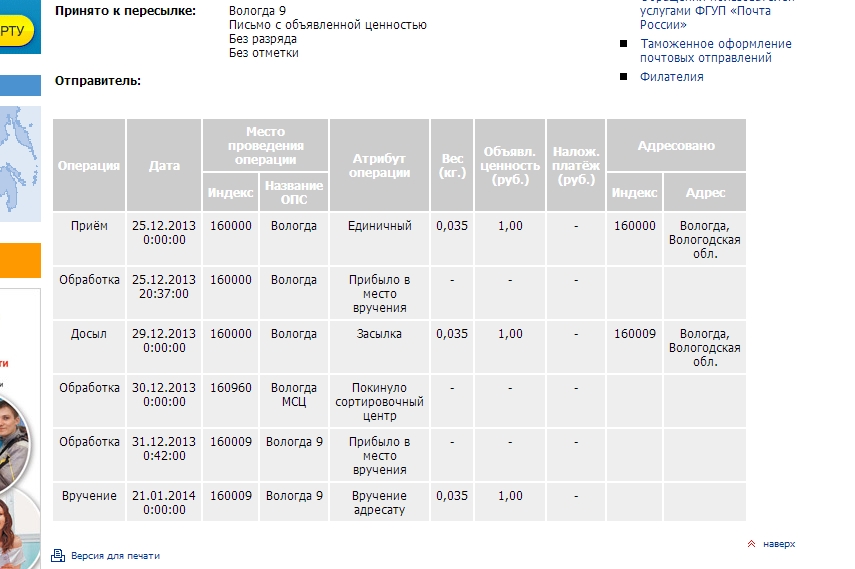This screenshot has height=569, width=855.
Task: Open the Филателия link
Action: tap(671, 77)
